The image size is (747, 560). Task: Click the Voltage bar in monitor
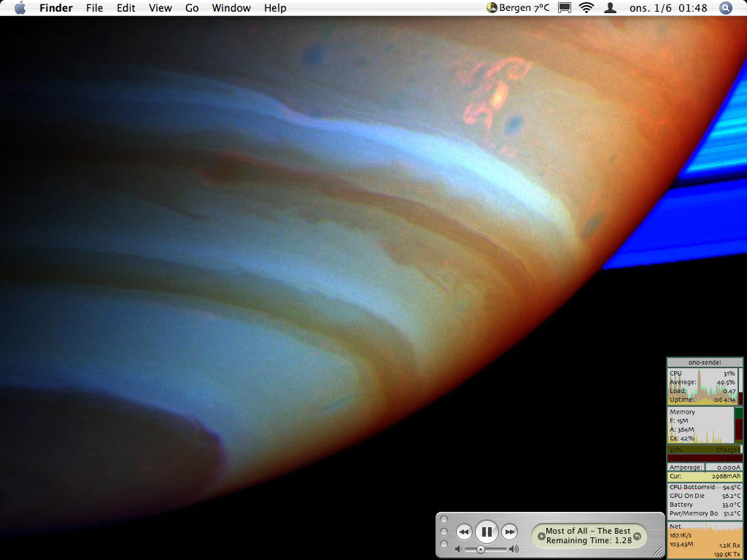coord(705,458)
